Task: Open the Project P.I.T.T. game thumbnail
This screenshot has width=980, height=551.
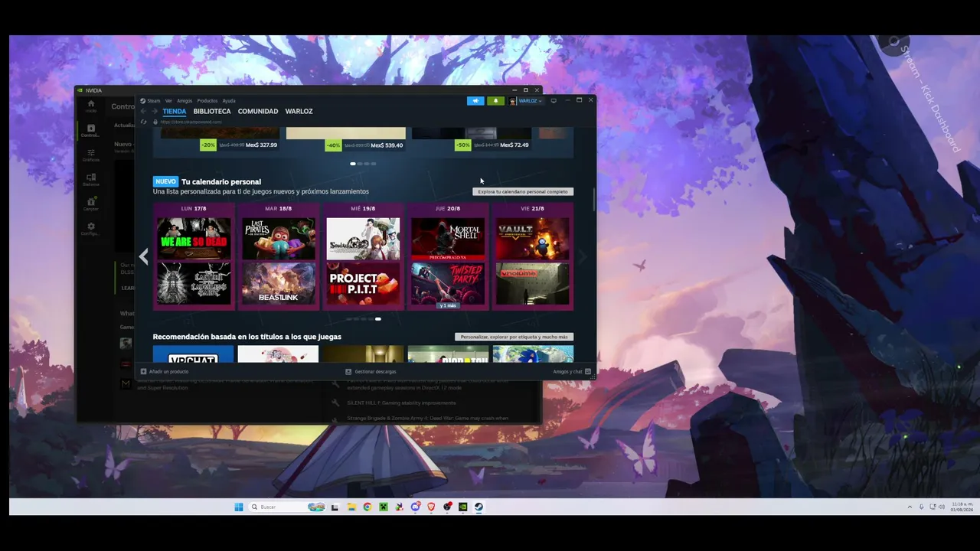Action: click(363, 284)
